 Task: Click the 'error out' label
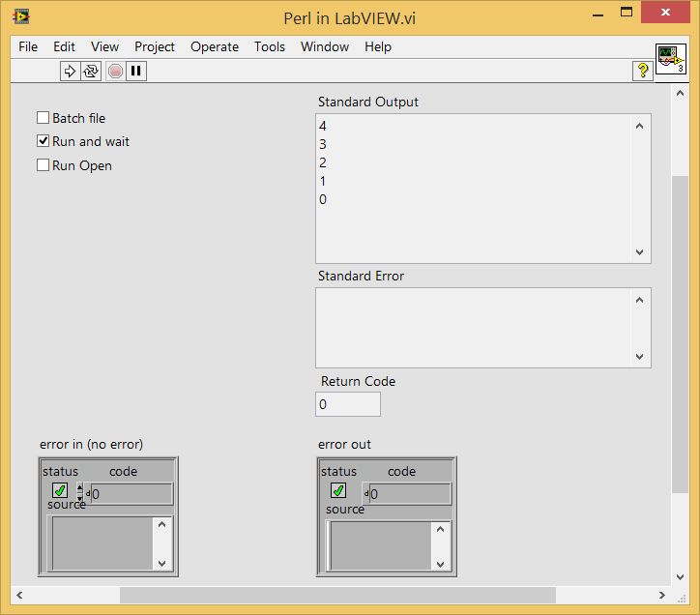(x=344, y=445)
